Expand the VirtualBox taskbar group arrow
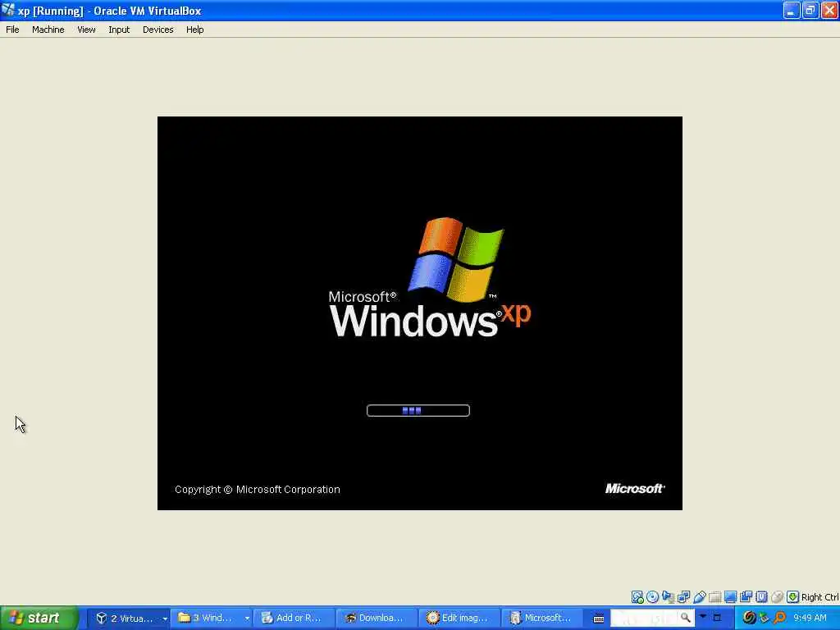 (x=165, y=619)
